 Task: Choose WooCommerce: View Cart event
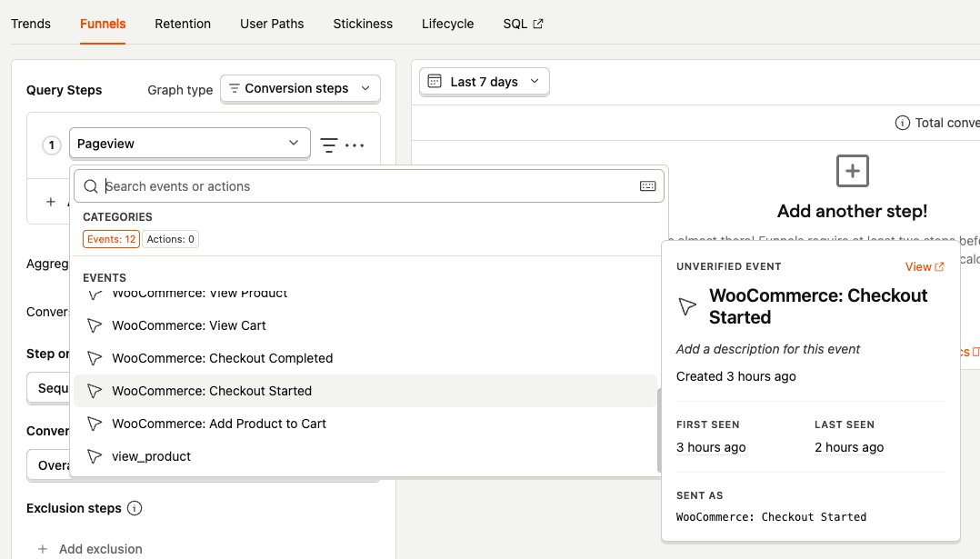point(365,325)
